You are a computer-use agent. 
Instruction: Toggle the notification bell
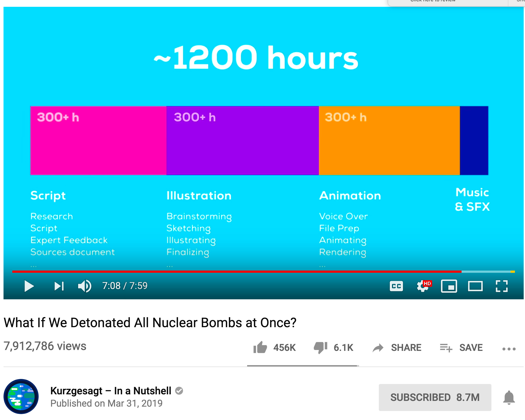pyautogui.click(x=509, y=397)
